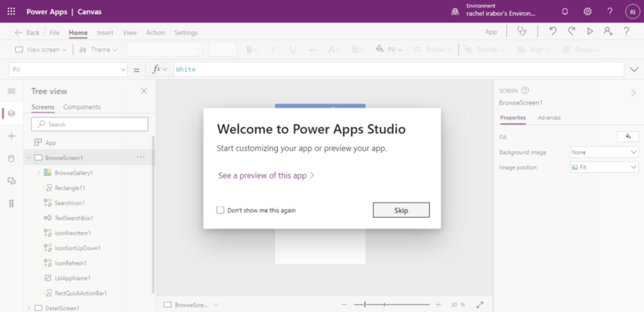Redo the last action
Image resolution: width=644 pixels, height=312 pixels.
[572, 31]
